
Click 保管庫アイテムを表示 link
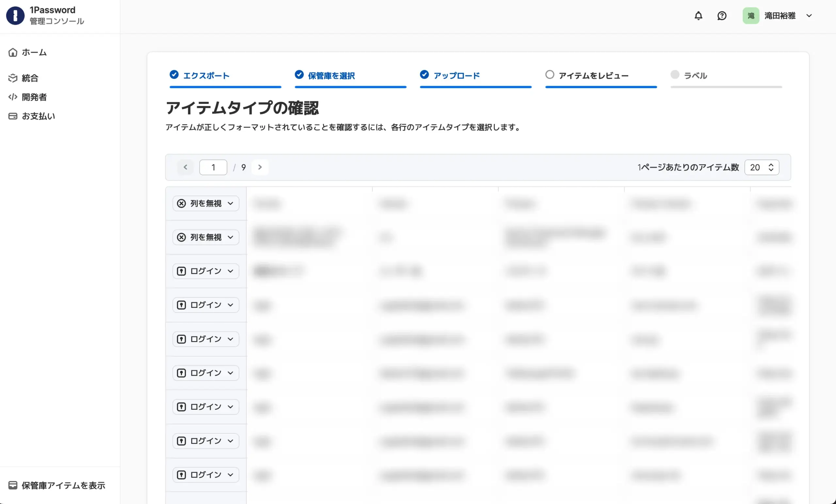click(x=57, y=485)
